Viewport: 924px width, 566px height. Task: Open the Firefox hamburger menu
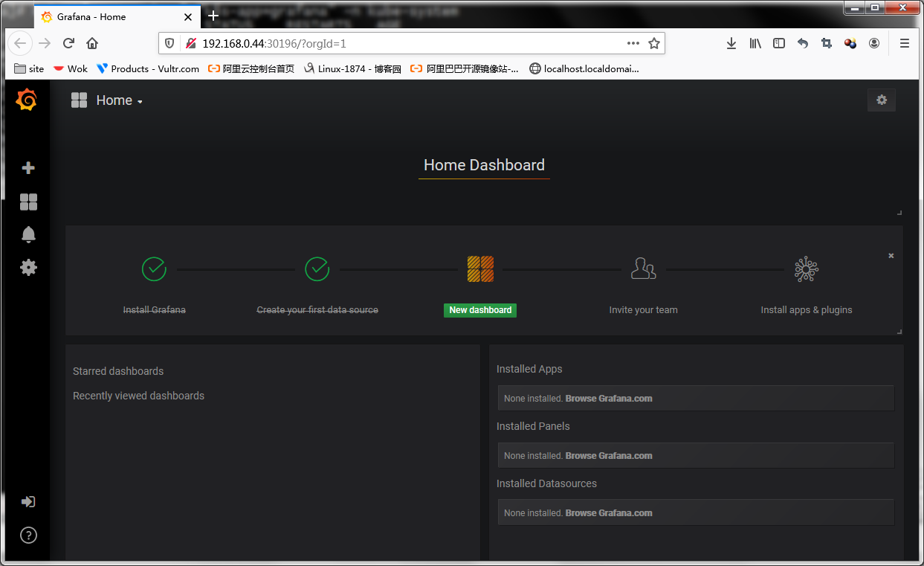(905, 43)
